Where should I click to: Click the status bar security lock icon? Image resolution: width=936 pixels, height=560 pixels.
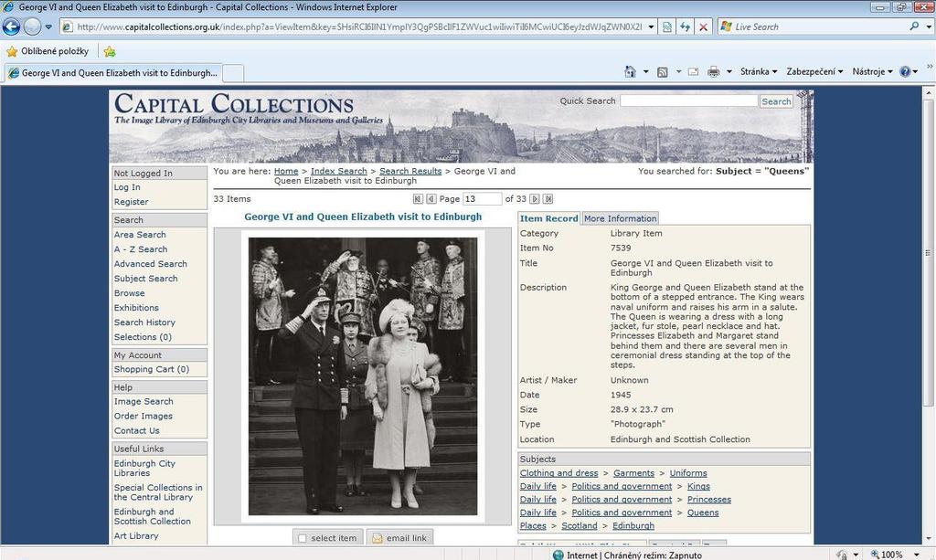coord(842,555)
